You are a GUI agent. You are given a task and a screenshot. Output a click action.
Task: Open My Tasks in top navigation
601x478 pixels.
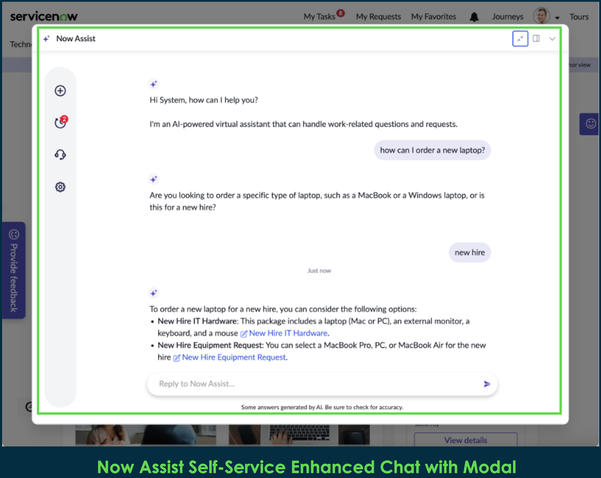(319, 16)
